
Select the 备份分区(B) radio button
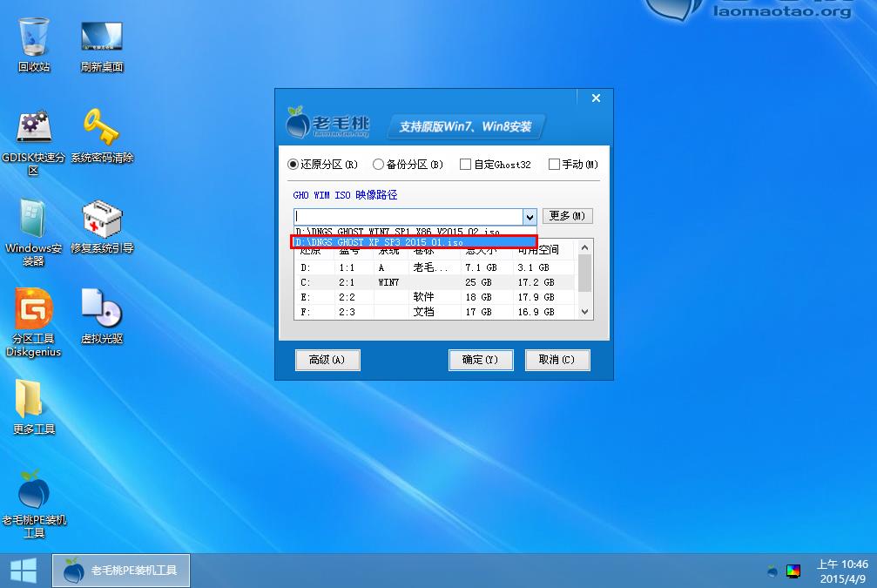point(378,165)
